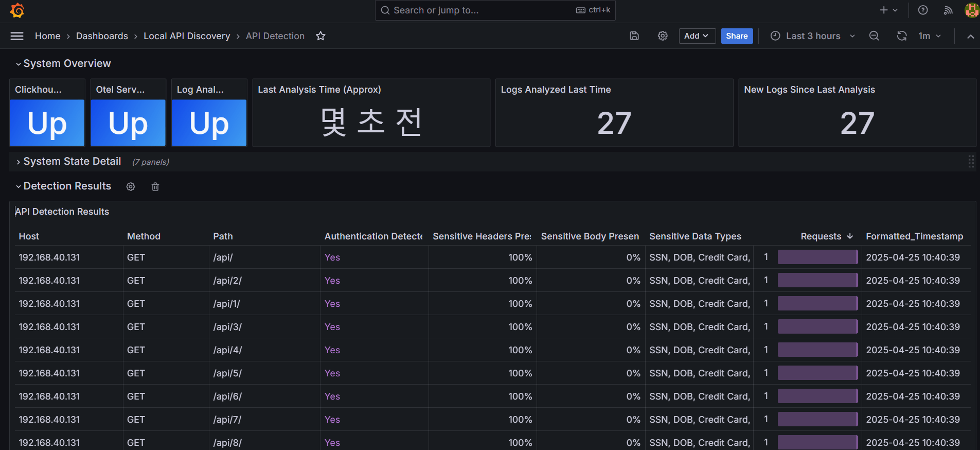Click the Grafana logo icon
This screenshot has width=980, height=450.
point(17,10)
